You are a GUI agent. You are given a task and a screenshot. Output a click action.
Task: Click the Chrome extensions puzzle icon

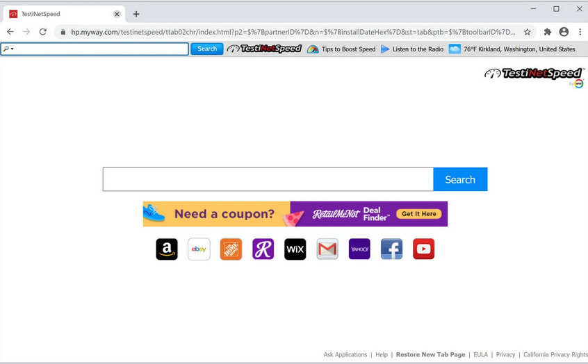(547, 32)
